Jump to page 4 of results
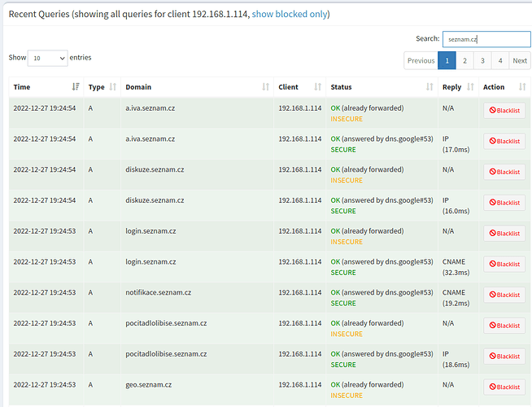The image size is (532, 407). click(499, 60)
